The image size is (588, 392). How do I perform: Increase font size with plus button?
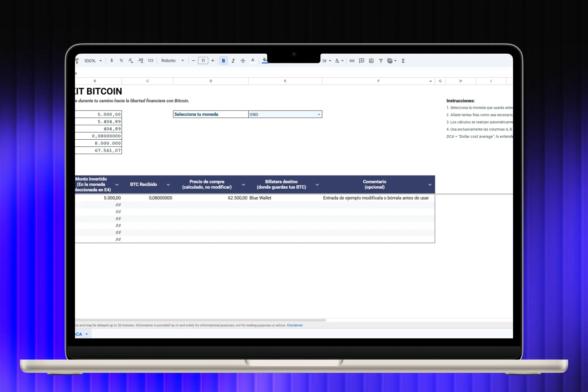click(x=213, y=61)
